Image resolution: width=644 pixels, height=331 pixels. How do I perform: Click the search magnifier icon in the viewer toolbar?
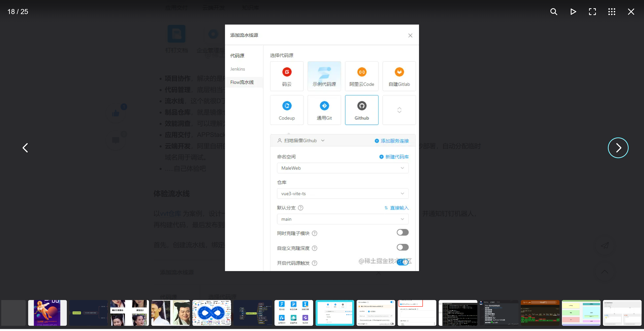point(553,12)
